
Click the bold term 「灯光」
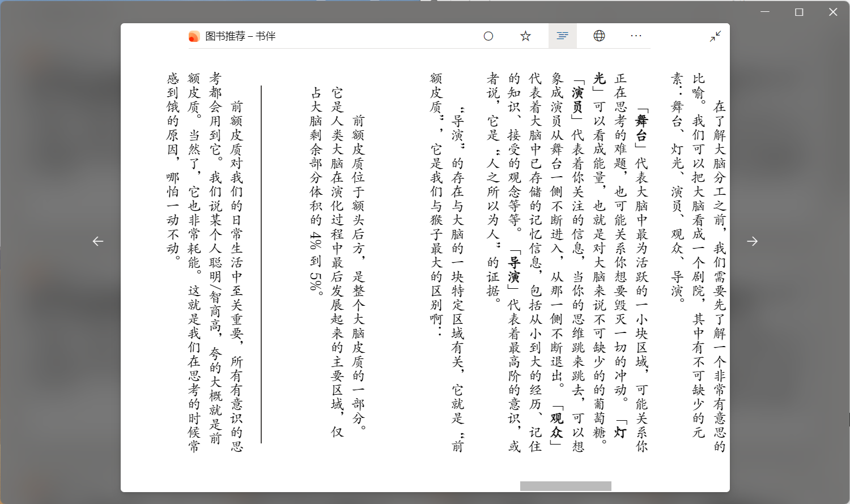point(620,432)
